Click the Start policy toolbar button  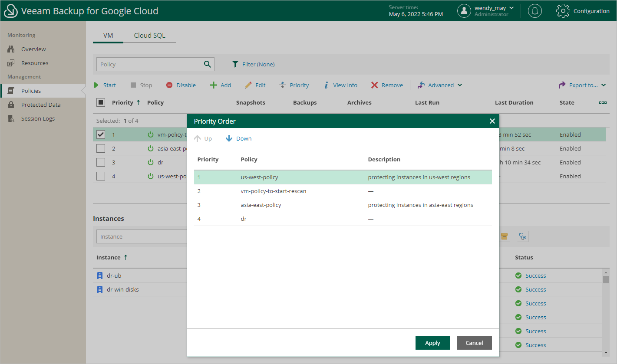[x=105, y=85]
